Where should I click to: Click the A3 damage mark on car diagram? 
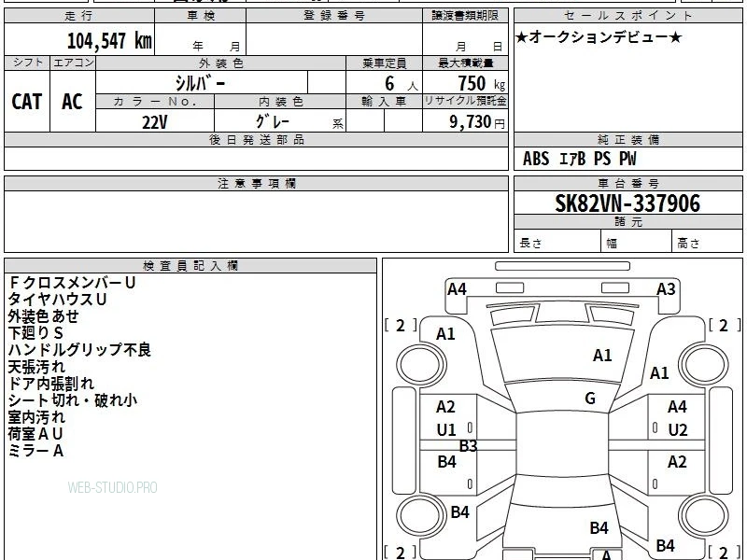pos(666,289)
